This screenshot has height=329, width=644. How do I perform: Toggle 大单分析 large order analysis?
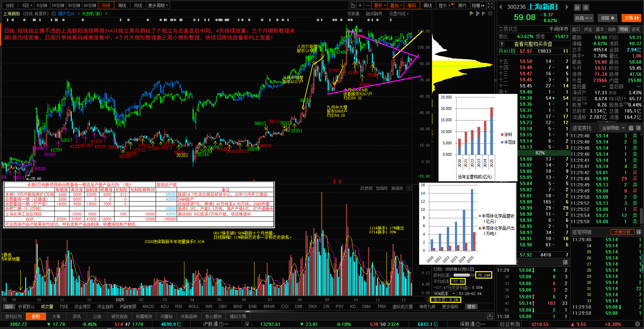(622, 232)
